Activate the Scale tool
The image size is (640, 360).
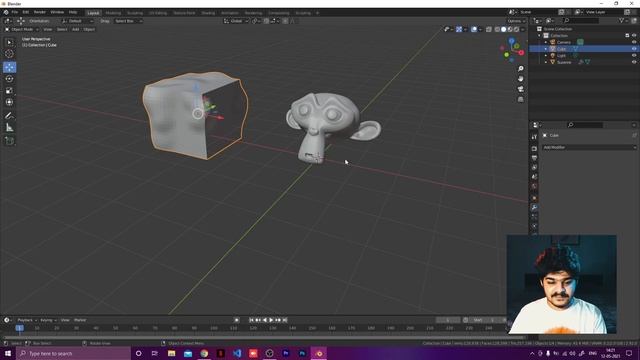click(9, 91)
